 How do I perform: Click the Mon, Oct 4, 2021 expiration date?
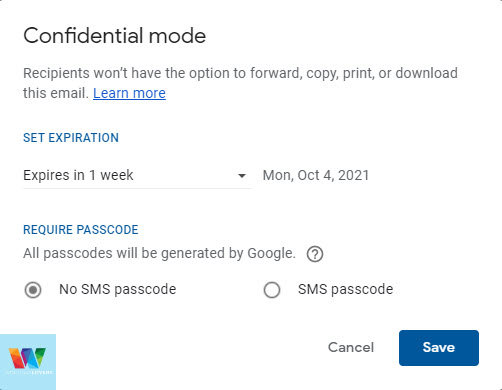pyautogui.click(x=316, y=175)
